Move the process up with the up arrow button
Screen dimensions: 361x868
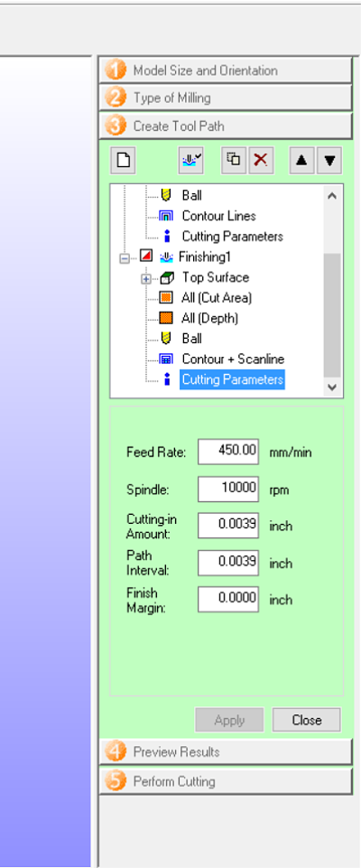coord(301,161)
